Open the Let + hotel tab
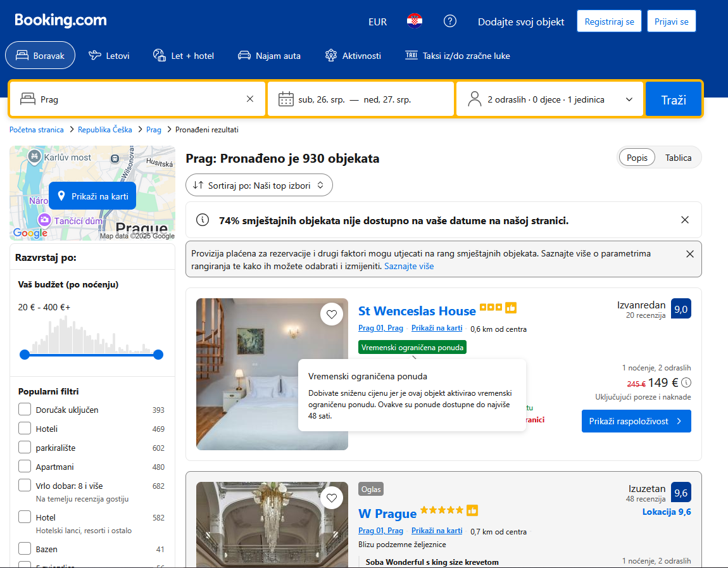Viewport: 728px width, 568px height. click(x=184, y=55)
